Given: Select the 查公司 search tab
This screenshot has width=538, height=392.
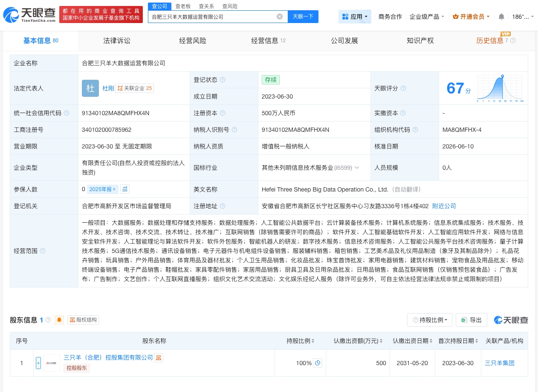Looking at the screenshot, I should pyautogui.click(x=159, y=6).
